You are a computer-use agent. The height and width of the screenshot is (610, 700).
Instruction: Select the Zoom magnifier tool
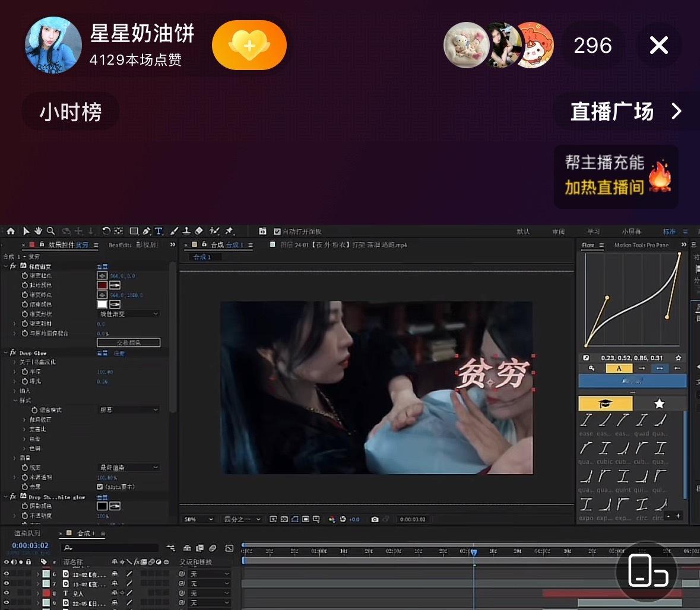(x=51, y=231)
